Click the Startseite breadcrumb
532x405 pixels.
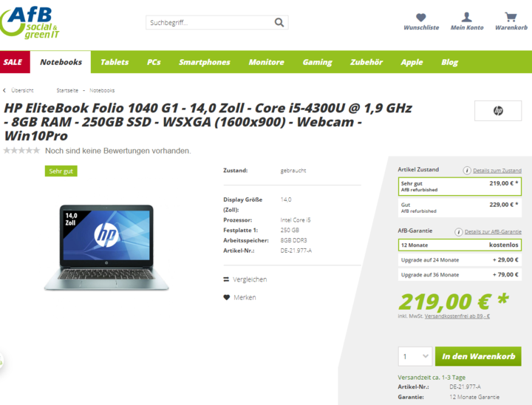click(x=67, y=90)
